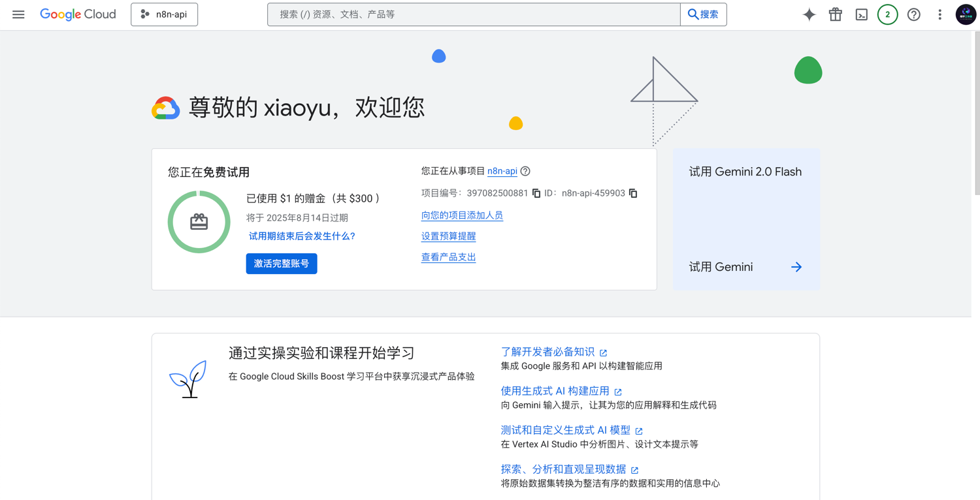Open the n8n-api project selector
Image resolution: width=980 pixels, height=500 pixels.
pos(164,14)
